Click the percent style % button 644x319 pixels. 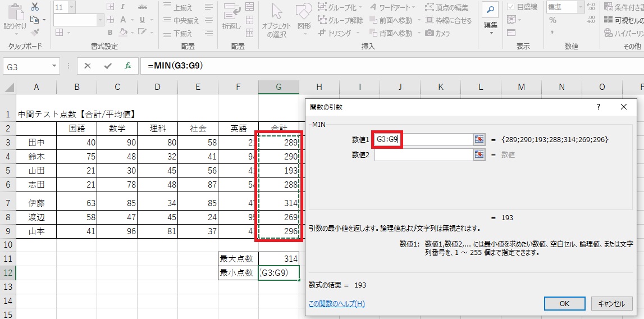pyautogui.click(x=553, y=20)
